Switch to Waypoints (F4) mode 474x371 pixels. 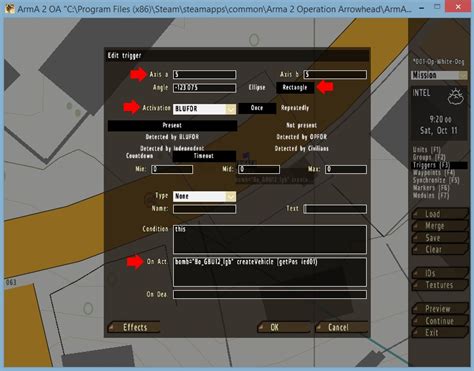pyautogui.click(x=434, y=173)
